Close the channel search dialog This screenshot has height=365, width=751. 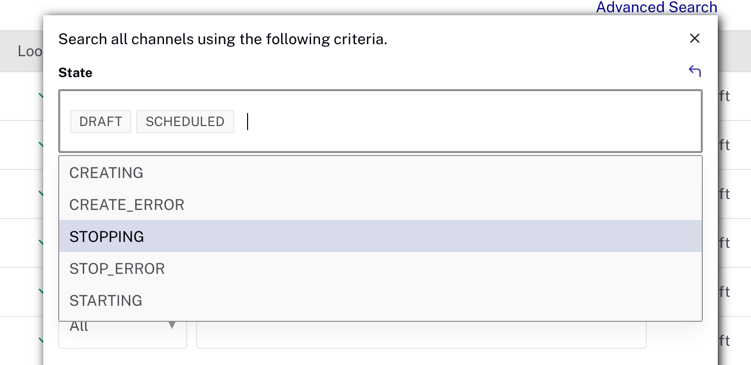click(x=694, y=38)
